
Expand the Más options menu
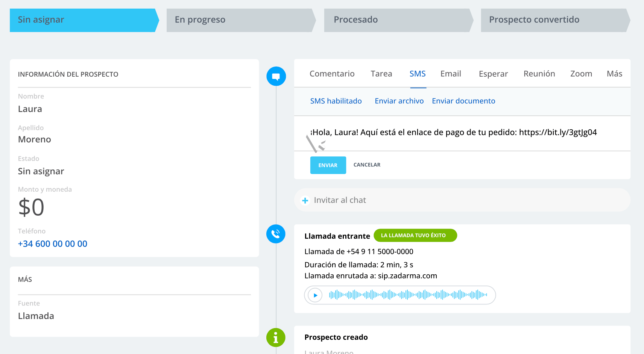tap(614, 74)
